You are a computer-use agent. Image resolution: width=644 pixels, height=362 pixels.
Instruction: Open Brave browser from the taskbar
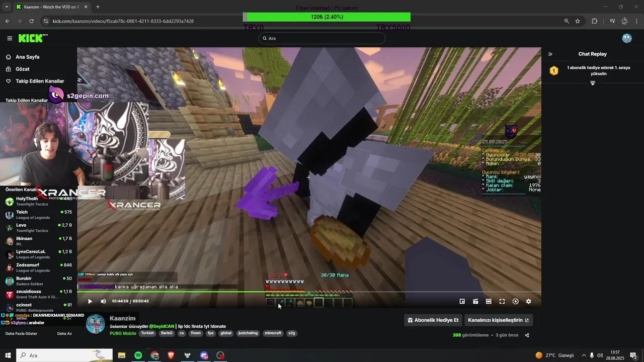(171, 355)
